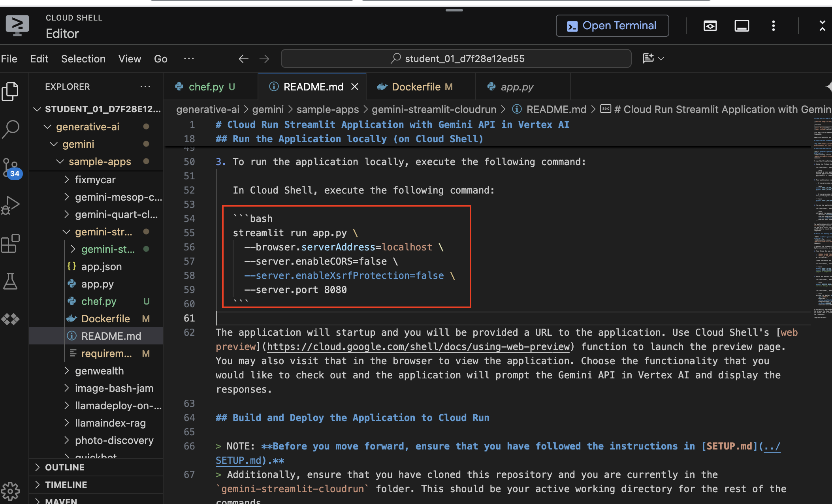Open Cloud Shell three-dot more menu
The width and height of the screenshot is (832, 504).
(x=773, y=26)
